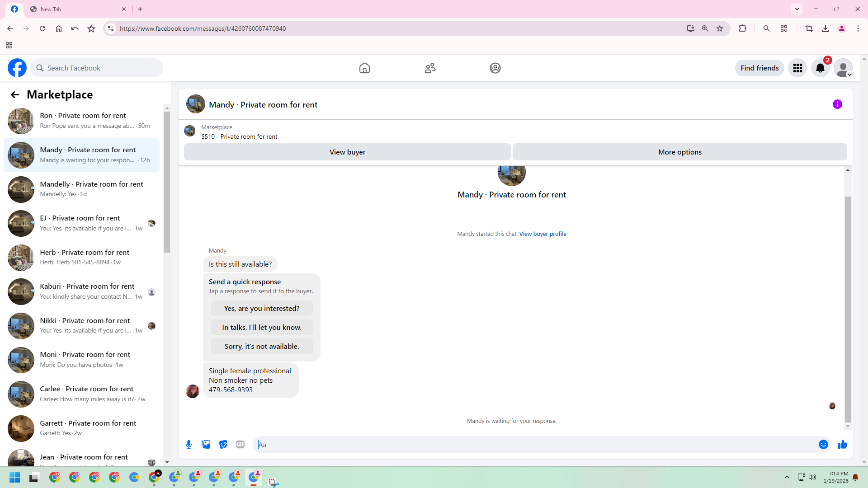Open emoji picker in message box

click(823, 445)
